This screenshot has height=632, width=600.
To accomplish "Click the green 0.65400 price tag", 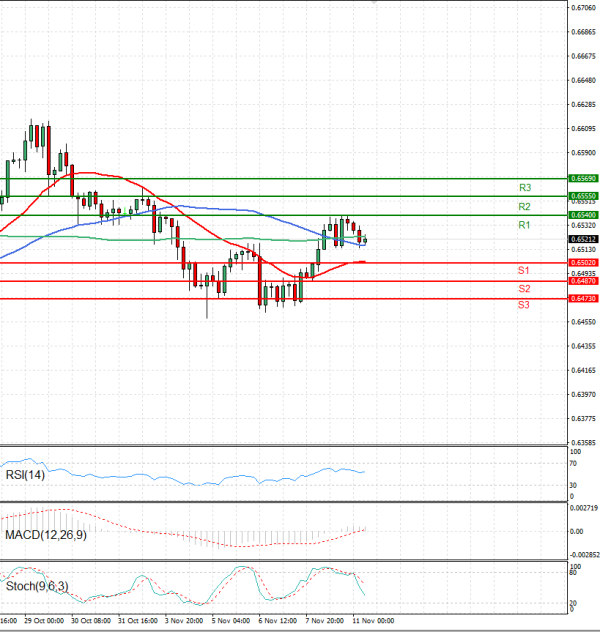I will click(582, 215).
